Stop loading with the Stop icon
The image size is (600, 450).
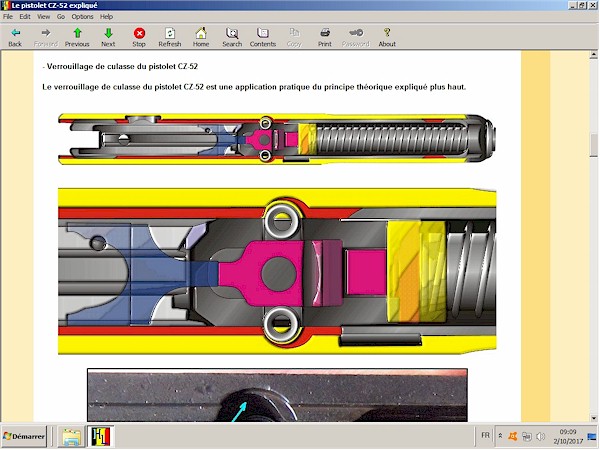(x=139, y=38)
